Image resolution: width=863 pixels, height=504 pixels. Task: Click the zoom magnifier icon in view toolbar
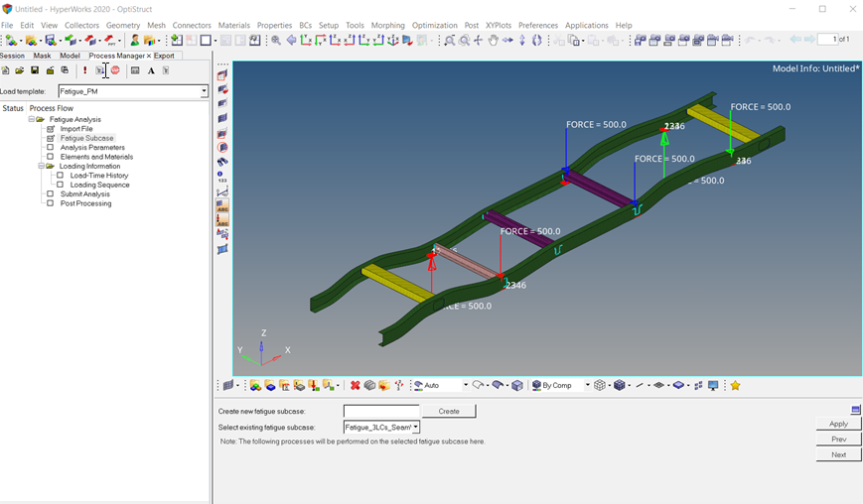click(276, 41)
